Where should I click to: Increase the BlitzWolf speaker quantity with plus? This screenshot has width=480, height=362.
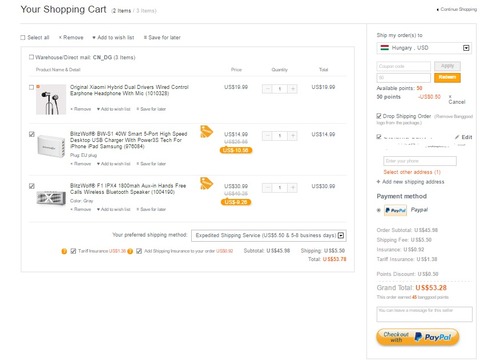(293, 188)
